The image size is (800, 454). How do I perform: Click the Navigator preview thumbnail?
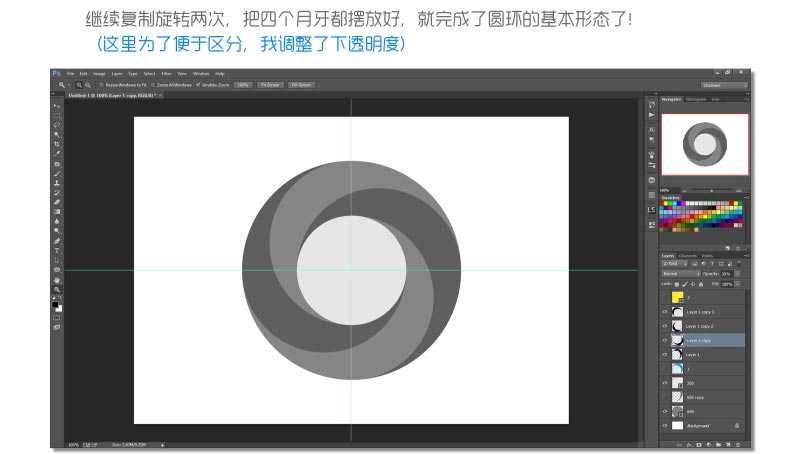point(705,142)
